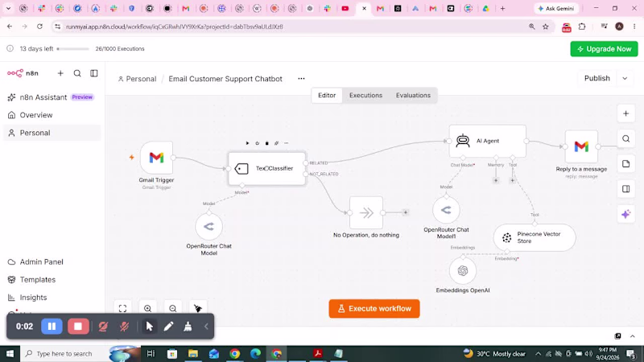Execute the Text Classifier node via play icon
Viewport: 644px width, 362px height.
click(247, 143)
